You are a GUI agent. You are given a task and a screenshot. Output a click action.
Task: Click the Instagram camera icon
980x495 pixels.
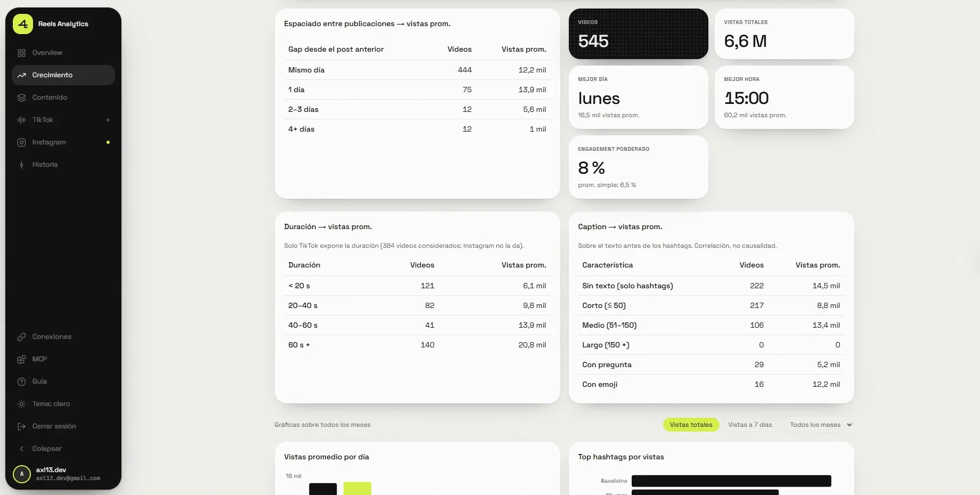(21, 142)
